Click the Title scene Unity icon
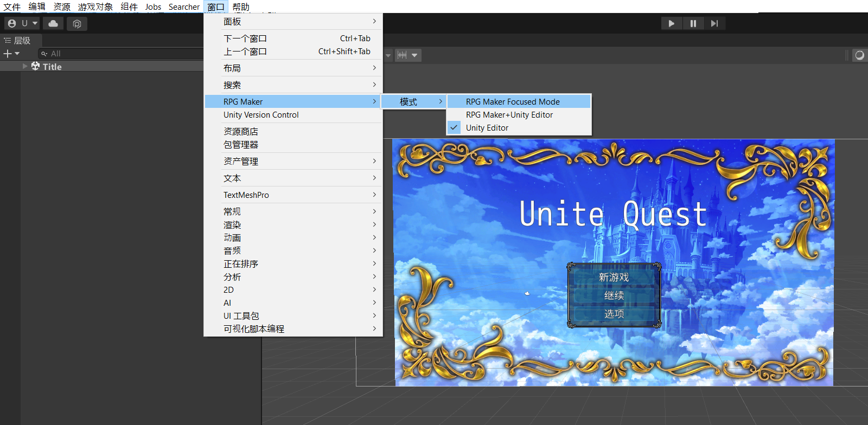 click(36, 66)
